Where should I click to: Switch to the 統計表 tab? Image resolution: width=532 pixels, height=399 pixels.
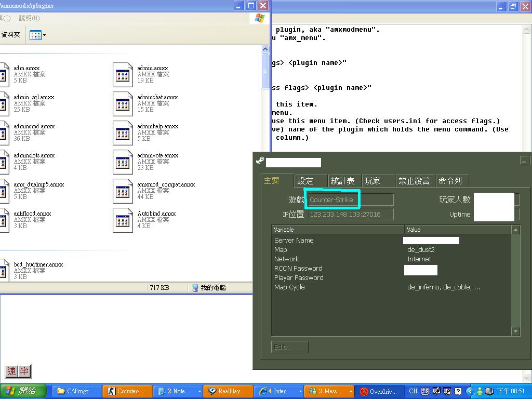point(344,181)
